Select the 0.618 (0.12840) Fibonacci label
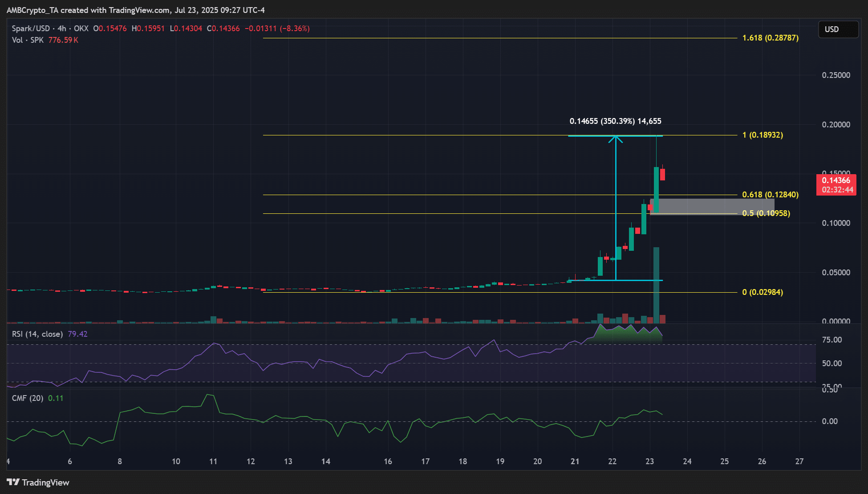This screenshot has width=868, height=494. 771,195
